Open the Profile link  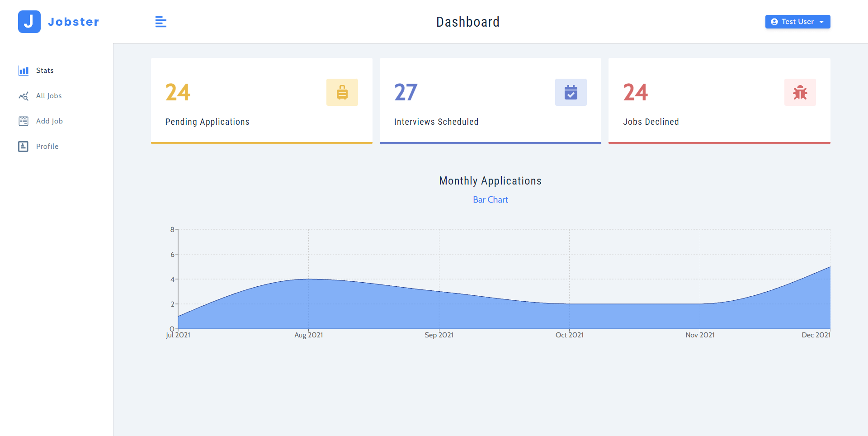click(47, 147)
